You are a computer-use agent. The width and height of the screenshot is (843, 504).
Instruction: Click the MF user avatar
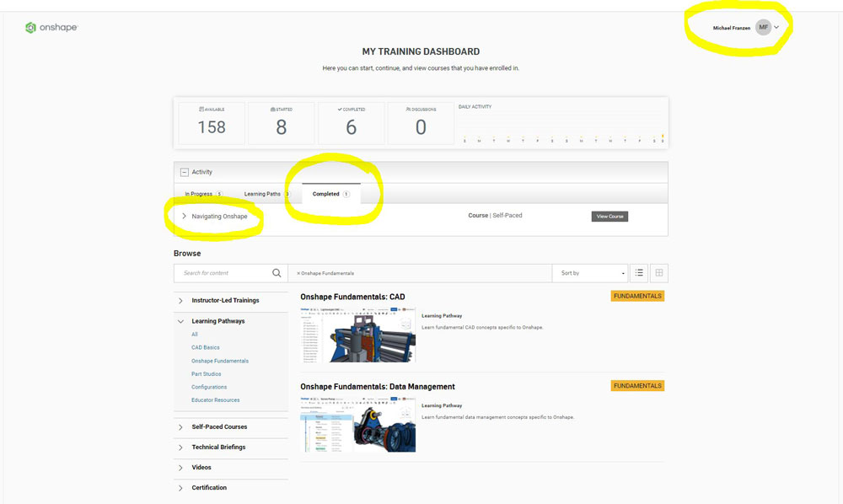pyautogui.click(x=763, y=28)
